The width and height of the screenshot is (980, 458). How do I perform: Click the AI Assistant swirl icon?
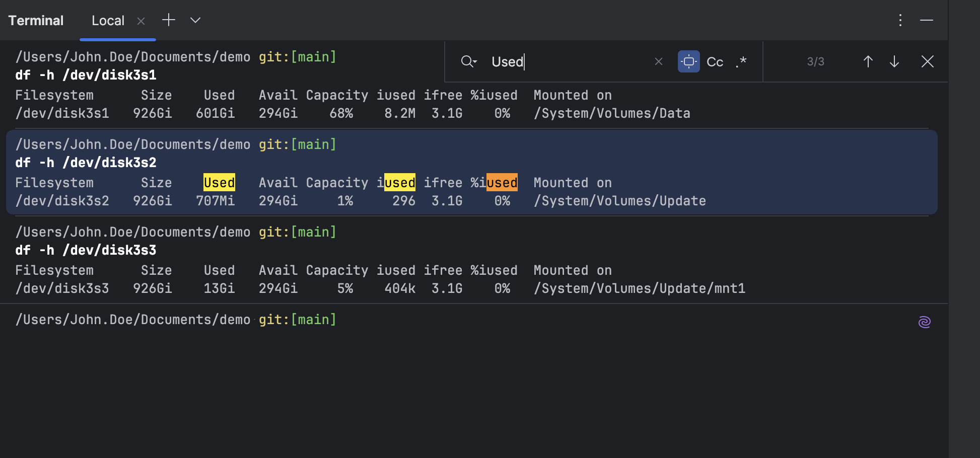tap(925, 321)
